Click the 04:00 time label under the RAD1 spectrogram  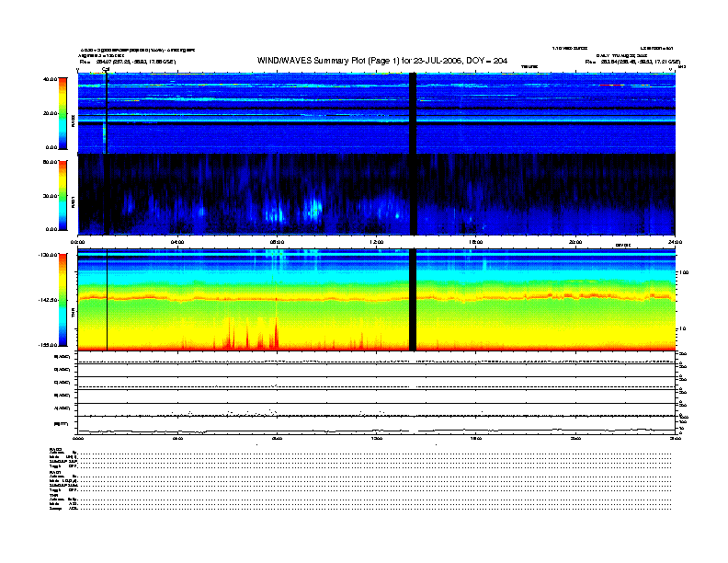[x=177, y=242]
